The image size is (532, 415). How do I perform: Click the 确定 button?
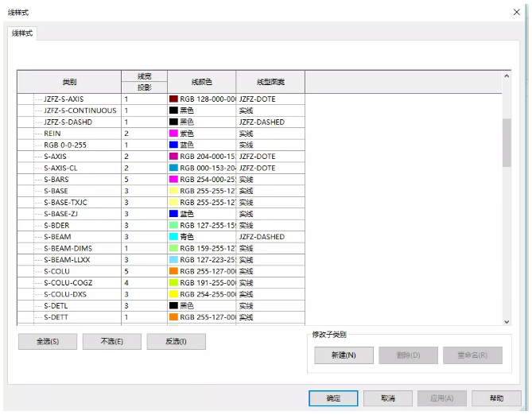(333, 398)
